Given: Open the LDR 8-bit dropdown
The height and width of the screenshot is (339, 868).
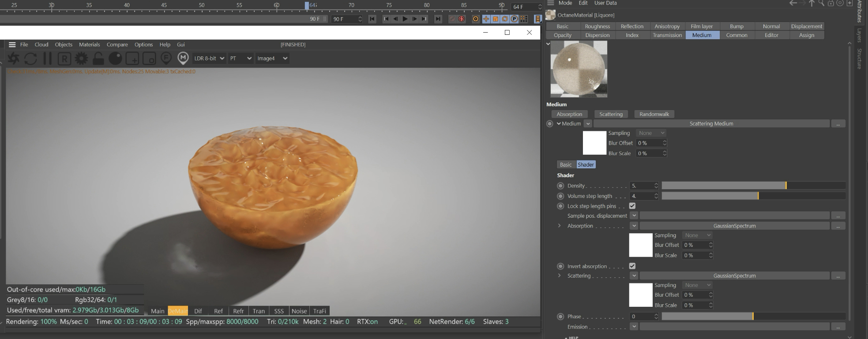Looking at the screenshot, I should 209,58.
